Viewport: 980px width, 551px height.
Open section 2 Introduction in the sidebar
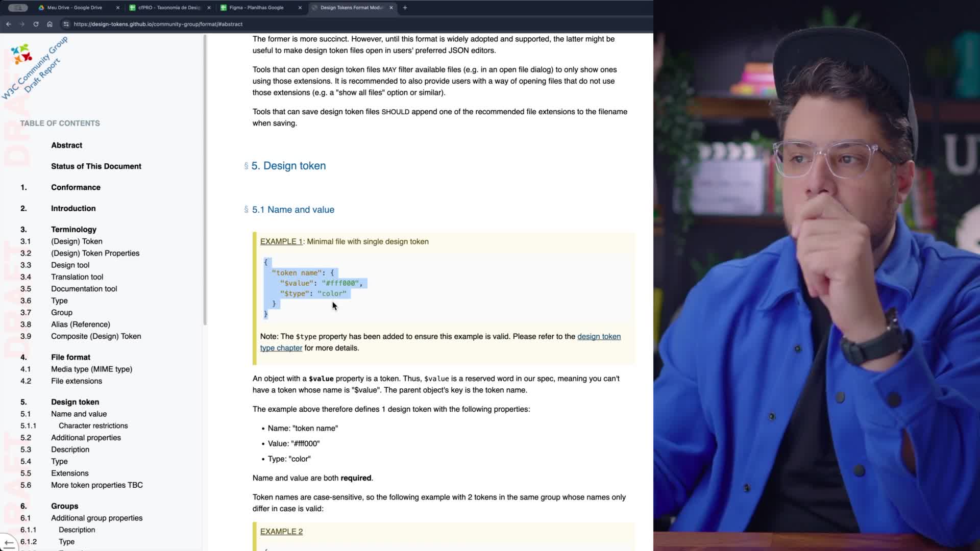[73, 208]
